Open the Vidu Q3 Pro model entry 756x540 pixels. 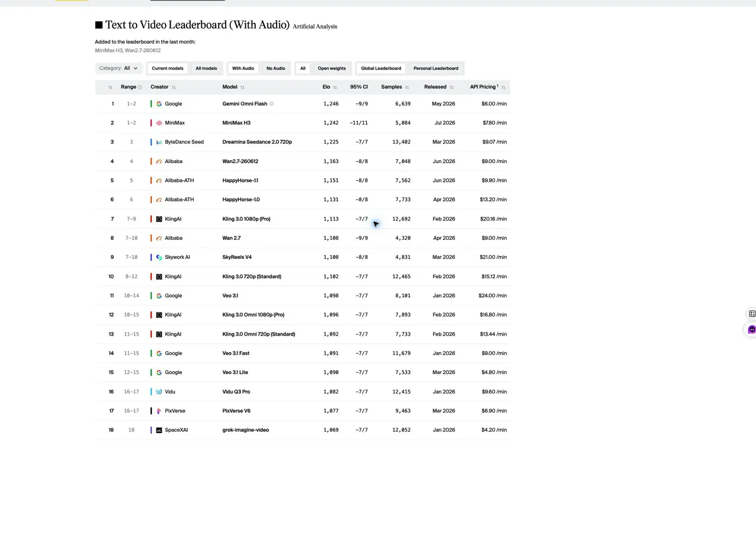pos(236,392)
